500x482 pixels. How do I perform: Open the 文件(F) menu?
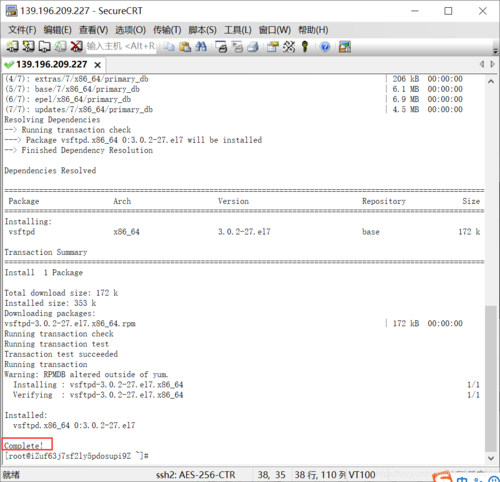22,30
